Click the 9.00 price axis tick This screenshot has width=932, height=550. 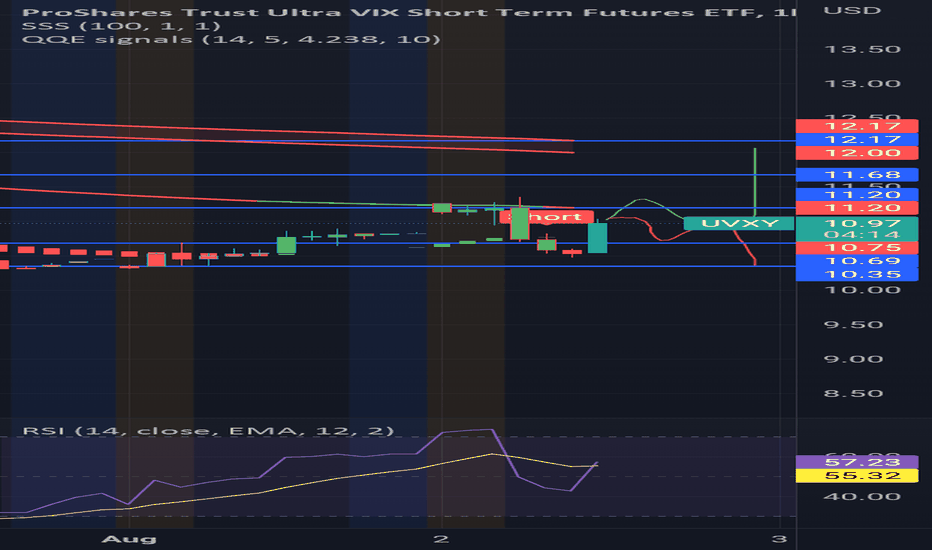point(854,359)
